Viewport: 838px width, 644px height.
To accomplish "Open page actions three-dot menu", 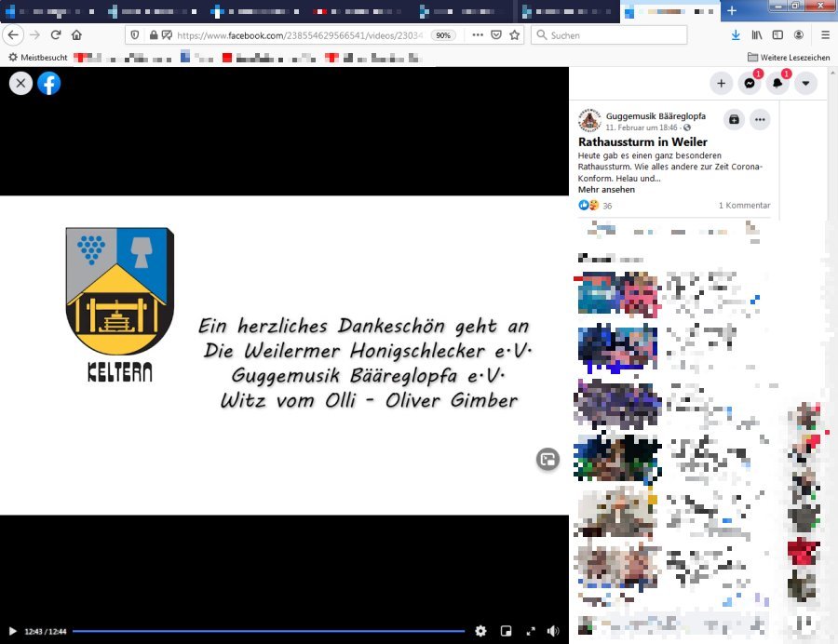I will click(x=478, y=35).
